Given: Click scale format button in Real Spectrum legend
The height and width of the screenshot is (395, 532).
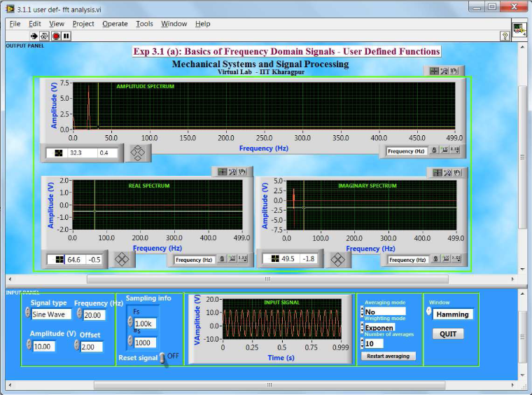Looking at the screenshot, I should pos(243,258).
